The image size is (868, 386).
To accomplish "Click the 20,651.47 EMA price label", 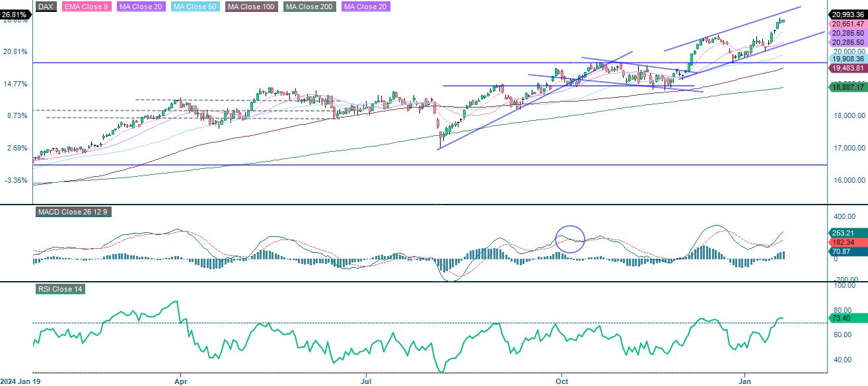I will click(847, 24).
